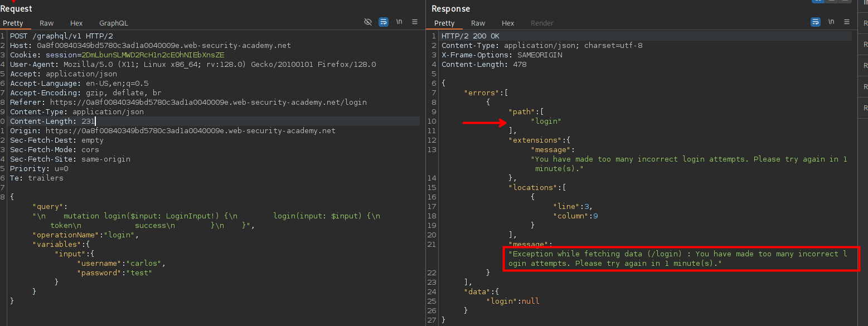The image size is (868, 326).
Task: Click the "login":null line in Response
Action: (512, 301)
